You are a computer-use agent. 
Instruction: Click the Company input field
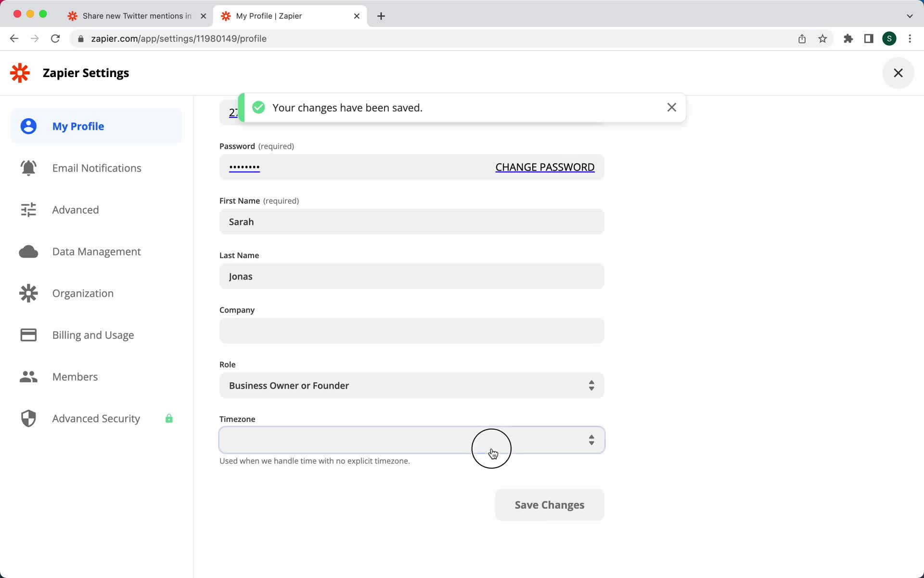click(x=411, y=331)
